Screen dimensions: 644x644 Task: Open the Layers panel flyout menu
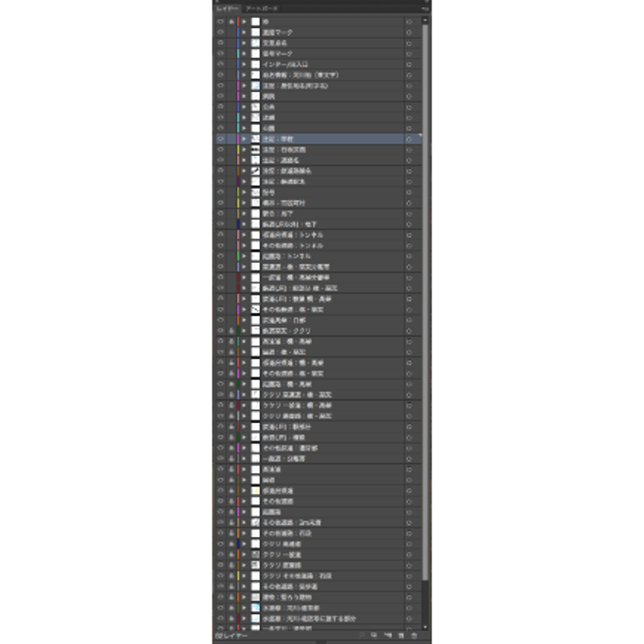[x=425, y=8]
